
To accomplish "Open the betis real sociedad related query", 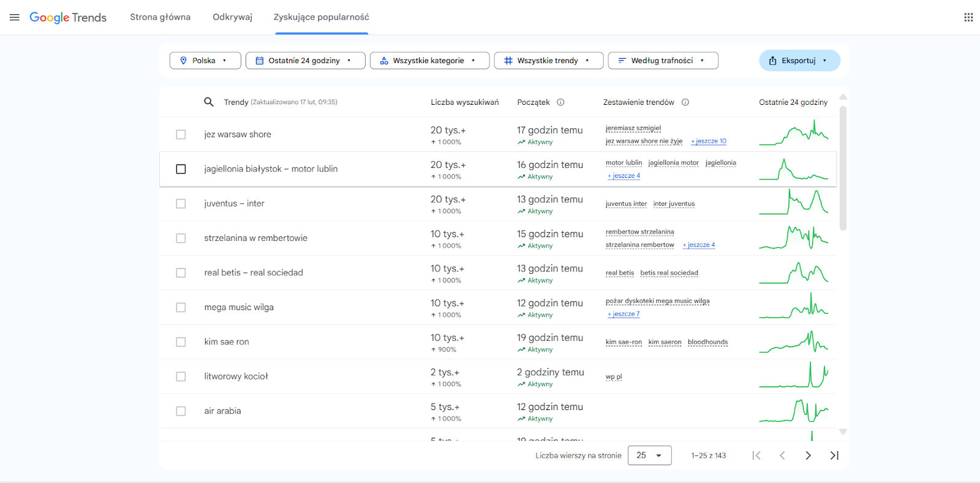I will coord(669,273).
